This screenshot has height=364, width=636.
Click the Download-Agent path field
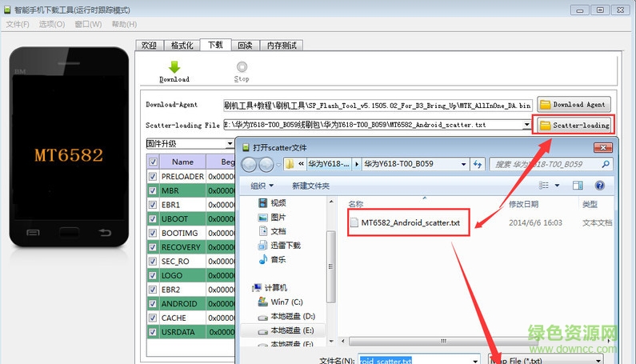point(378,106)
